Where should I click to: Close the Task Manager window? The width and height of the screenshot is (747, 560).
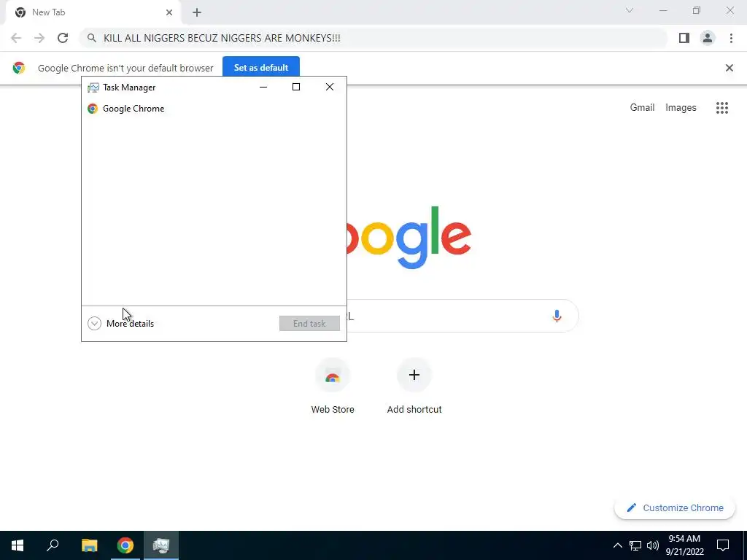click(x=330, y=87)
